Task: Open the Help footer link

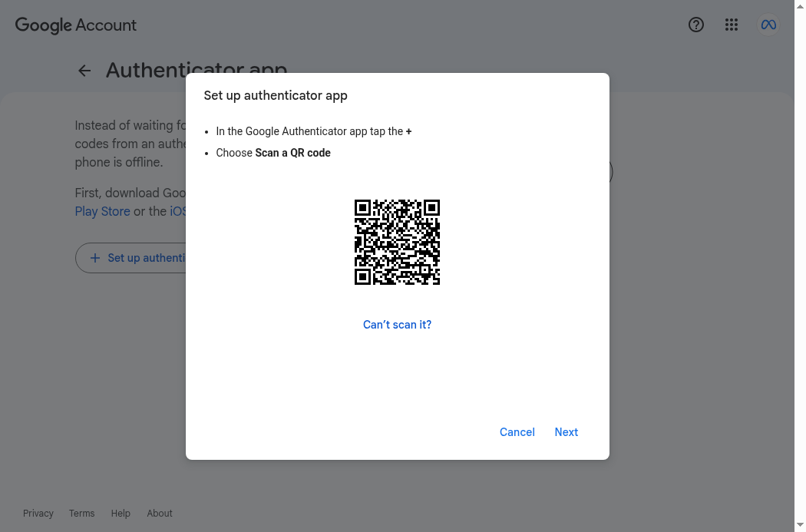Action: pyautogui.click(x=121, y=514)
